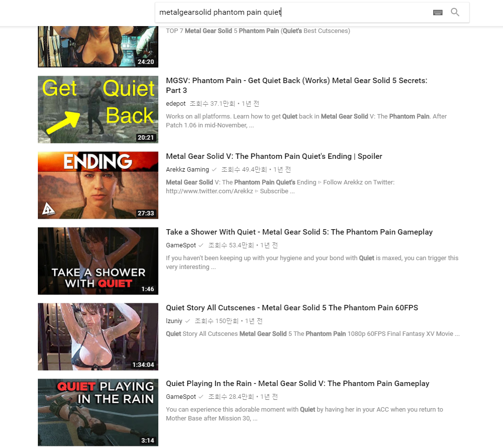Click the verified checkmark beside Izuniy

click(188, 321)
